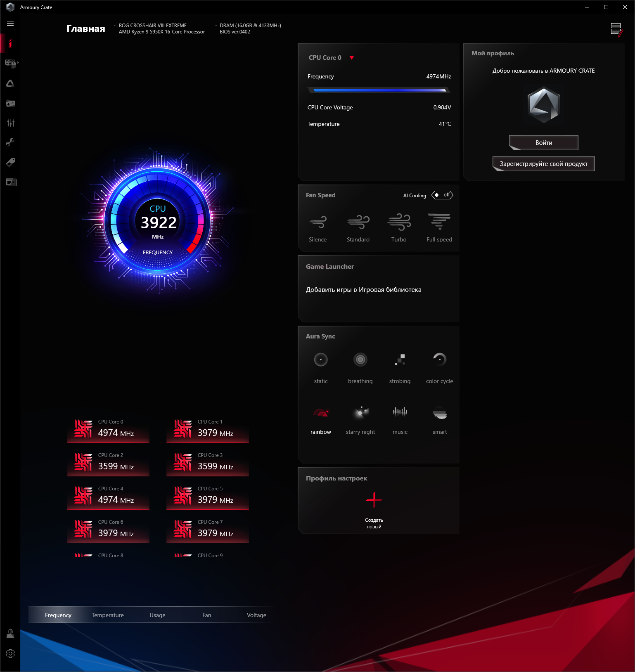Switch to the Frequency bottom tab
635x672 pixels.
58,615
